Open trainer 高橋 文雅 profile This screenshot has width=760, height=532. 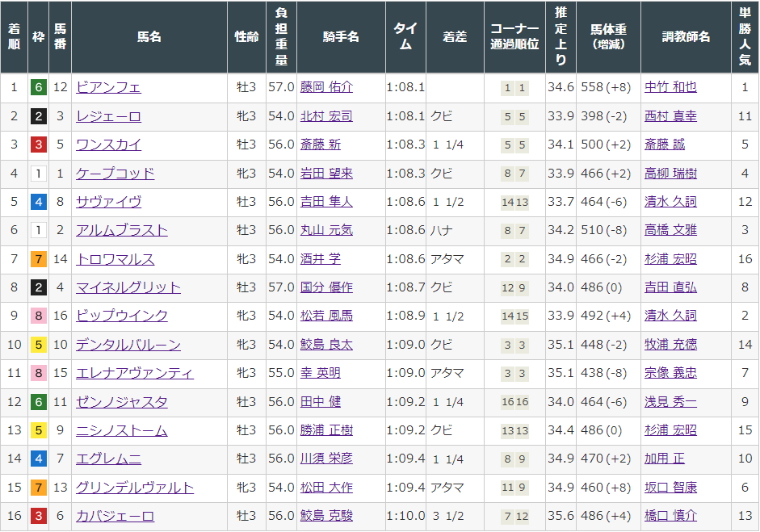pos(670,230)
